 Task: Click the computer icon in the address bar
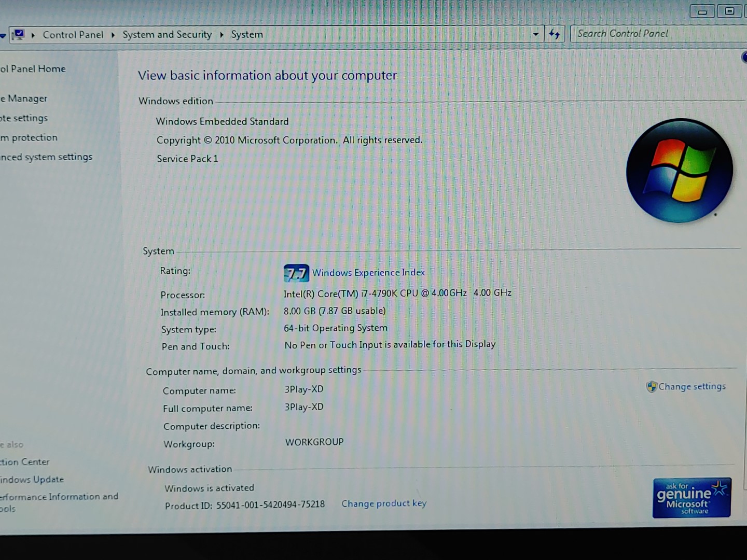point(19,35)
